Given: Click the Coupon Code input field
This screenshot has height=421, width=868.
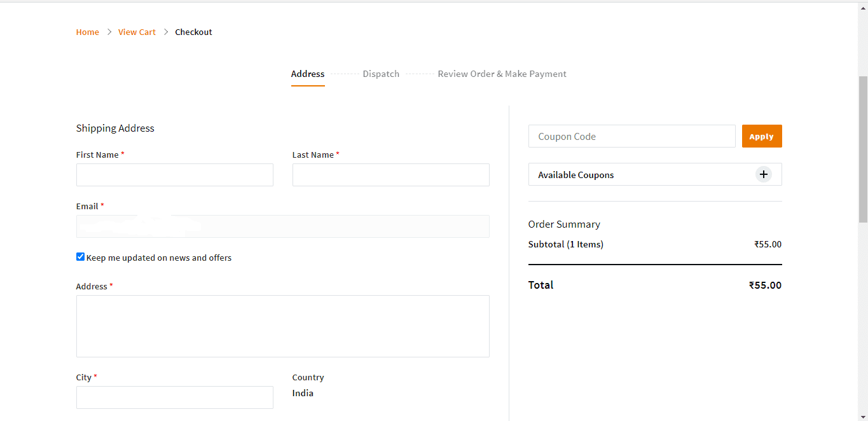Looking at the screenshot, I should click(x=631, y=135).
